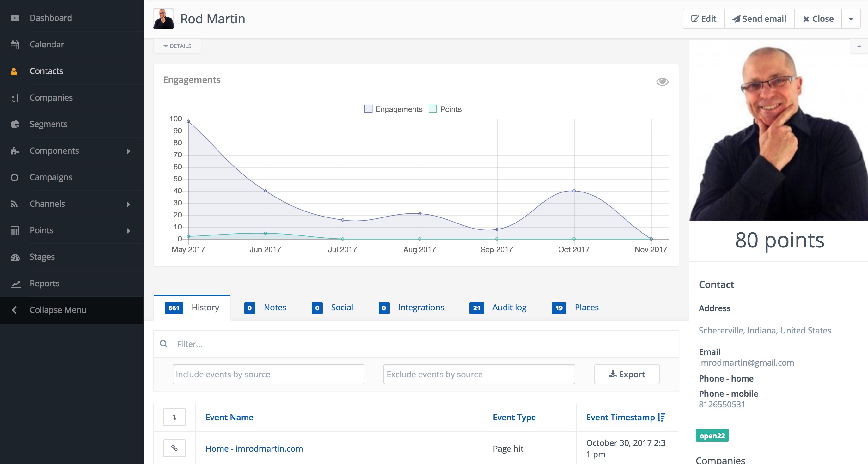868x464 pixels.
Task: Click the Jun 2017 points data point
Action: coord(266,233)
